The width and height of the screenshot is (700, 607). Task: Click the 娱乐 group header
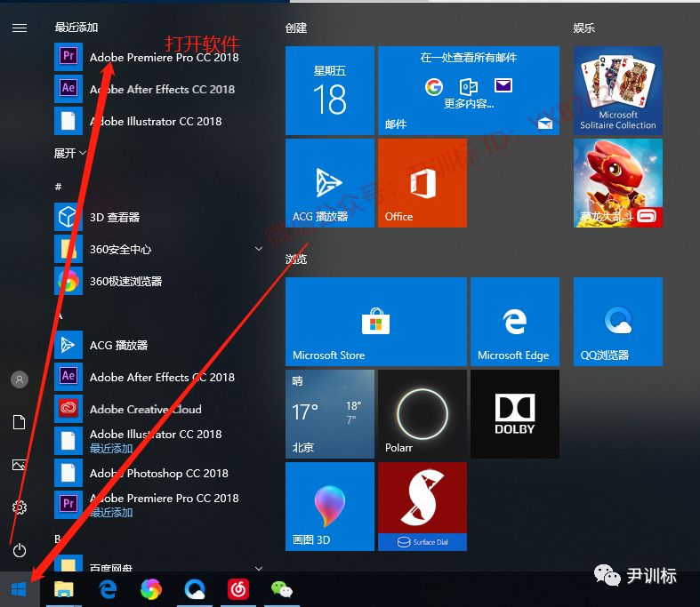[584, 28]
